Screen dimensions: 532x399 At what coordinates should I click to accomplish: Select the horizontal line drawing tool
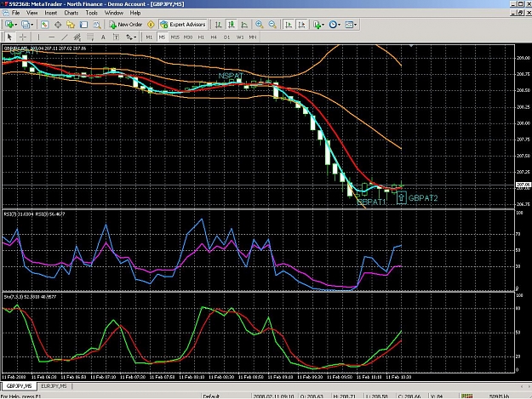click(x=52, y=37)
